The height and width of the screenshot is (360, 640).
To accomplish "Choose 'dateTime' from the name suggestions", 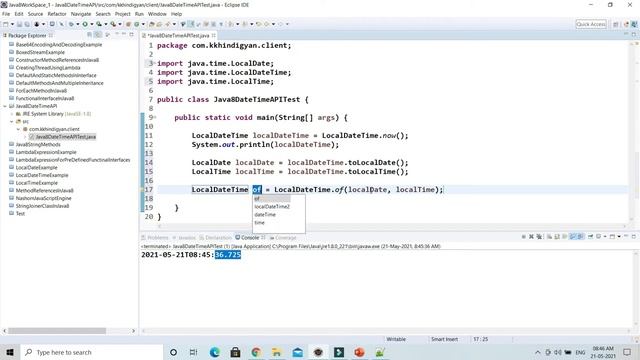I will [x=265, y=215].
